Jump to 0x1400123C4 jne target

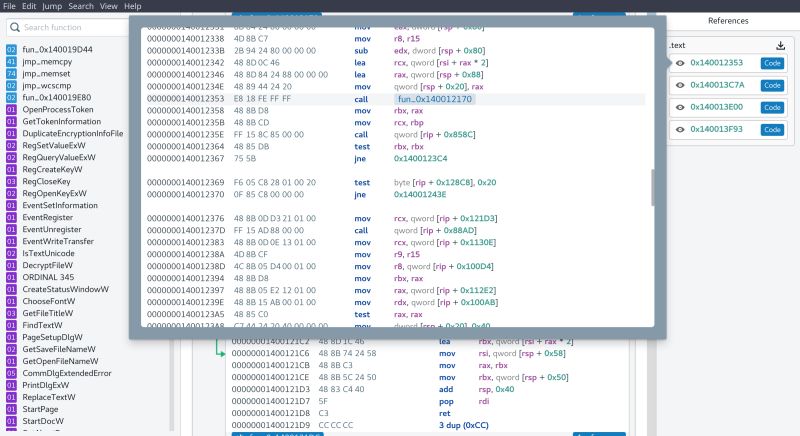(420, 159)
